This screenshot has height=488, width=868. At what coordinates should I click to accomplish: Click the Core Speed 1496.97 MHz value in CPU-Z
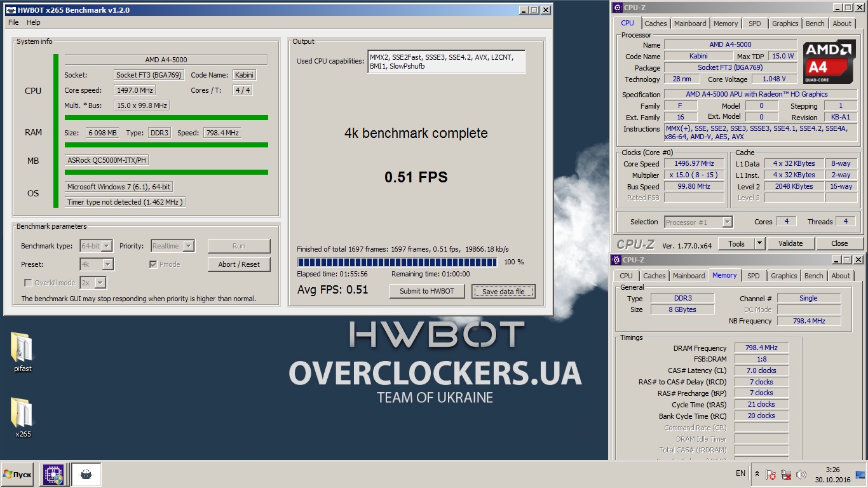click(694, 164)
